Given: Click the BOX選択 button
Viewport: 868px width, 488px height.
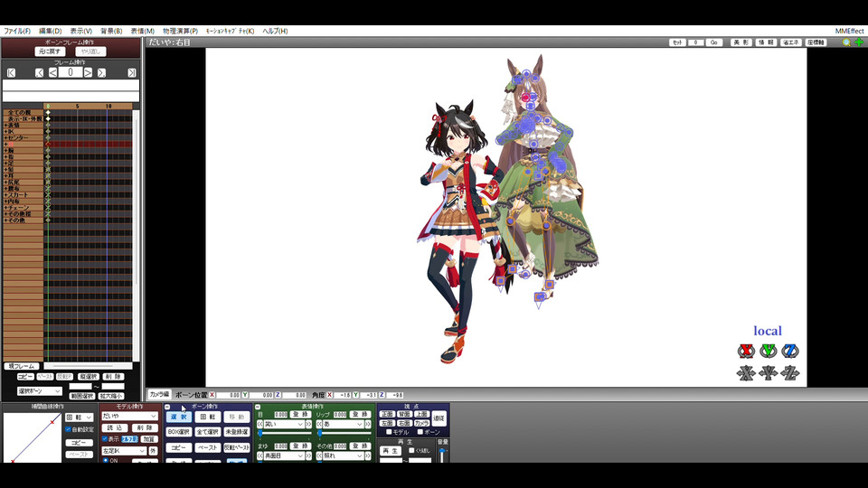Looking at the screenshot, I should (x=178, y=432).
